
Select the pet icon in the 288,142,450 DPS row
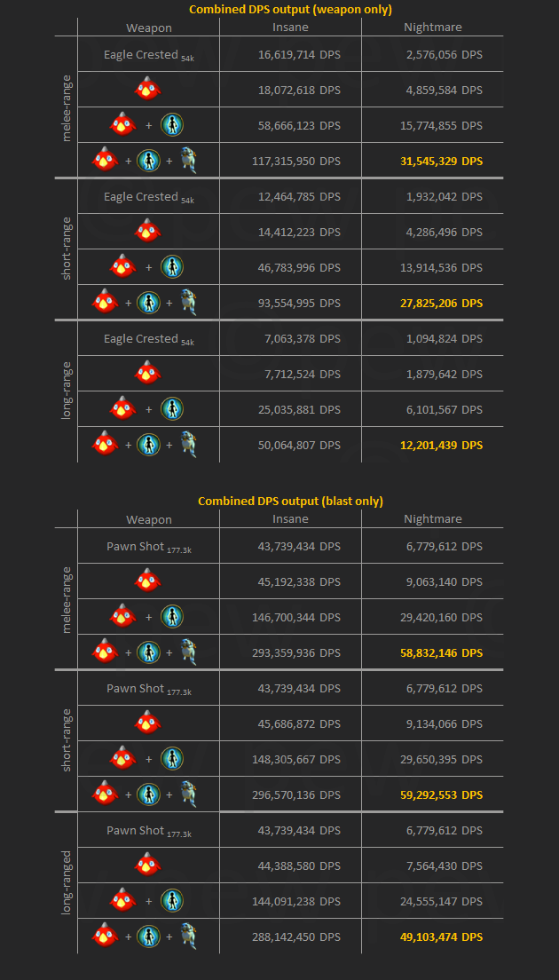point(188,937)
